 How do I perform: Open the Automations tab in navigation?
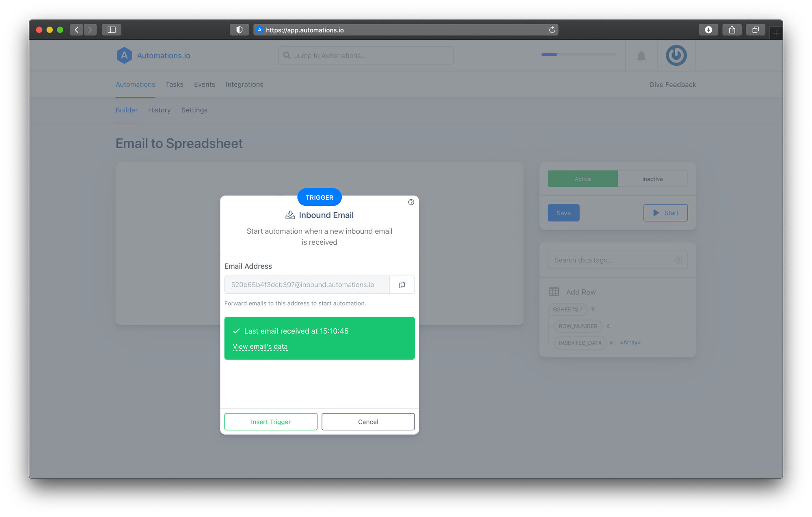click(135, 84)
